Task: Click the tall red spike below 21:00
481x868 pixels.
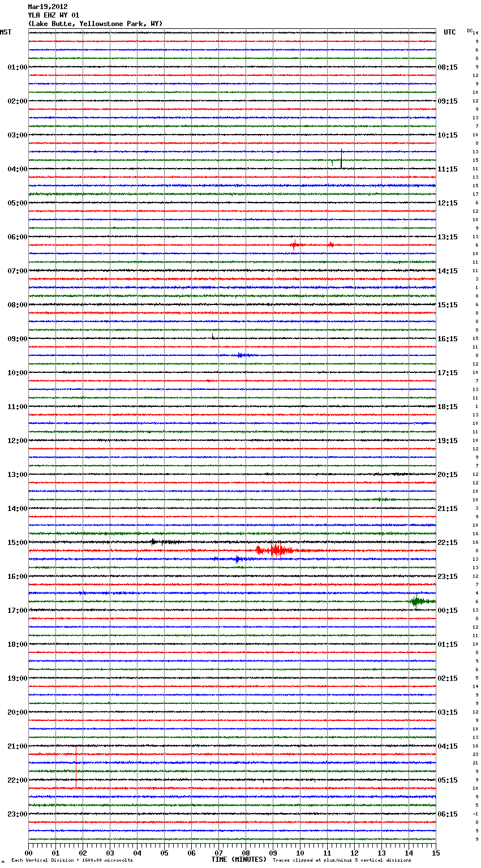Action: click(76, 766)
